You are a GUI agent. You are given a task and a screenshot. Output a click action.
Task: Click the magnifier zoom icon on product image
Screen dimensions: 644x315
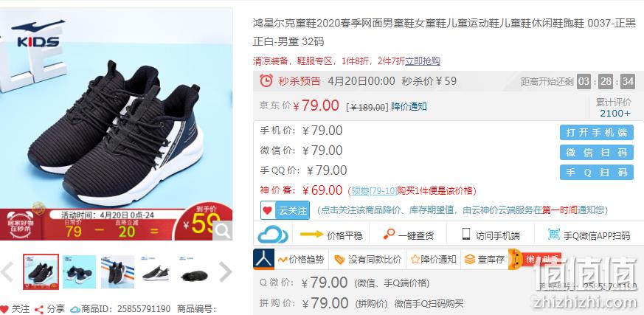tap(222, 231)
